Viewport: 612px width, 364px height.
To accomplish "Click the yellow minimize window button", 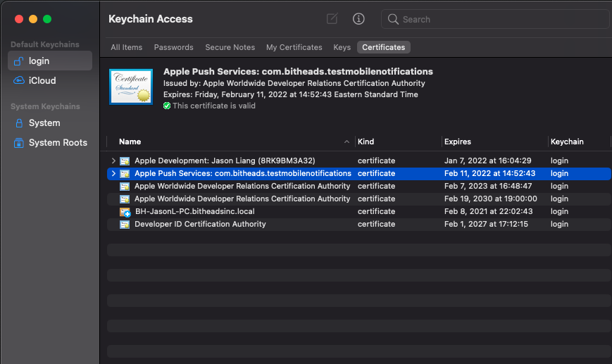I will 33,19.
